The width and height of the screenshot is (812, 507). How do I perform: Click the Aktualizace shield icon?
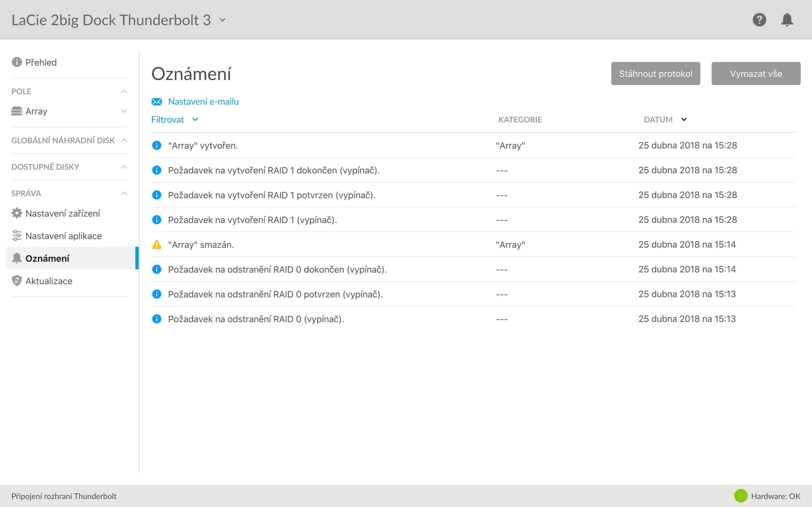pyautogui.click(x=16, y=281)
